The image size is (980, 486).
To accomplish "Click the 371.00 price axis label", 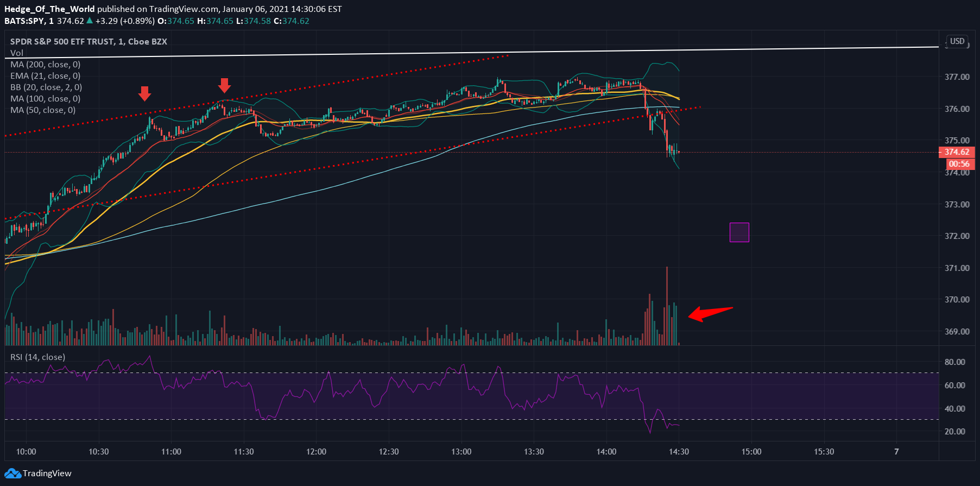I will coord(957,268).
